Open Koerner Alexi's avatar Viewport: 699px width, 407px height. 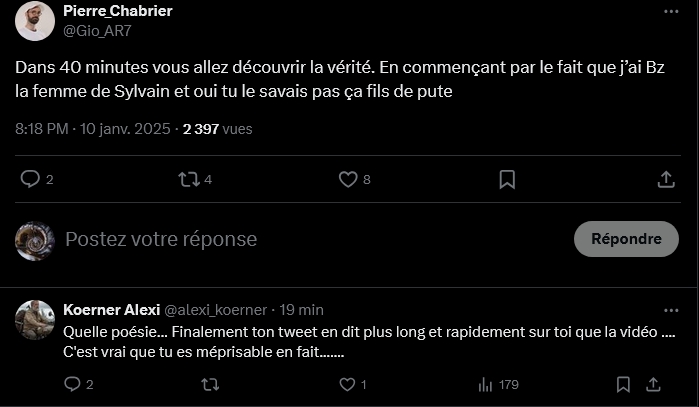35,319
